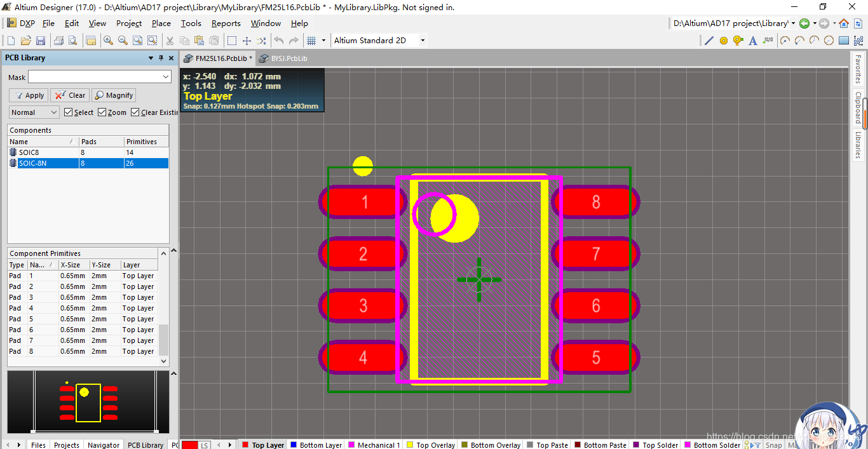
Task: Select the Place Via tool
Action: click(x=738, y=41)
